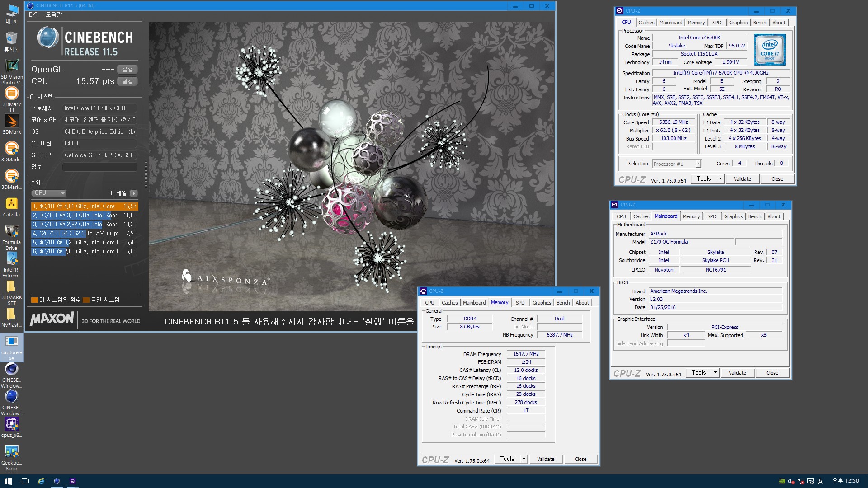
Task: Click the CPU-Z Memory window title icon
Action: 423,291
